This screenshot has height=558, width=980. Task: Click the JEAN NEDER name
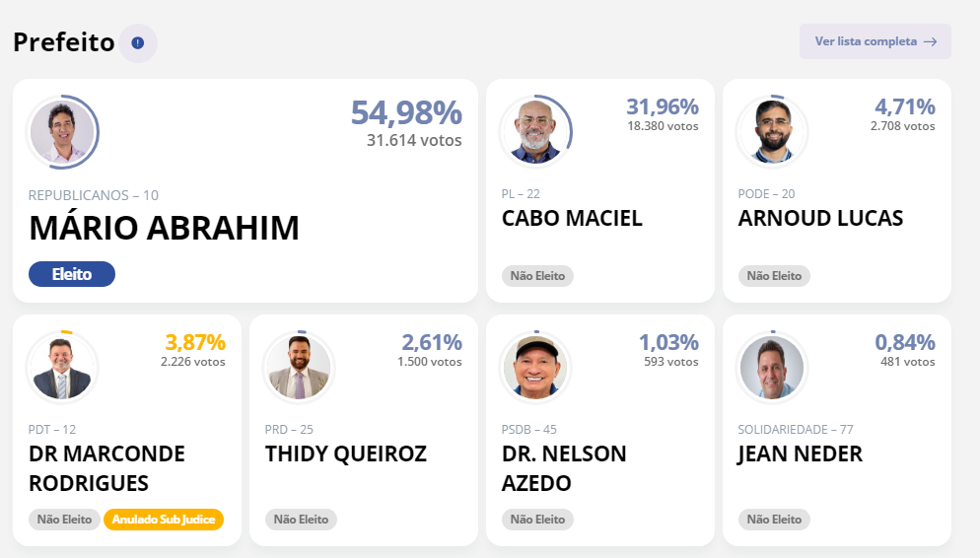(x=800, y=453)
